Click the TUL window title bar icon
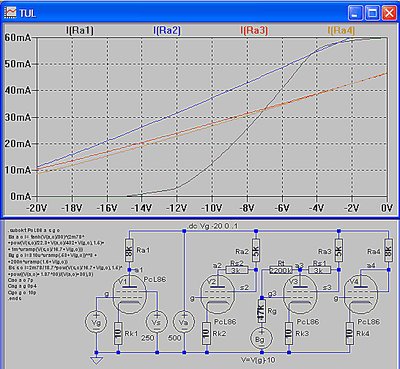The image size is (400, 369). click(10, 13)
